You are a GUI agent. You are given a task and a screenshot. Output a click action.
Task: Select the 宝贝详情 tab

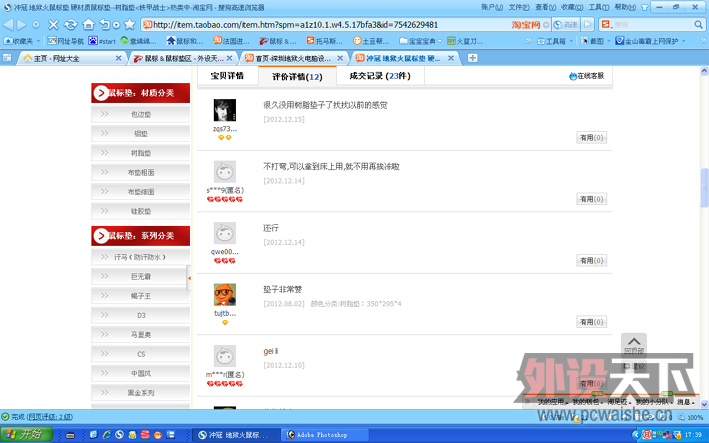click(227, 76)
